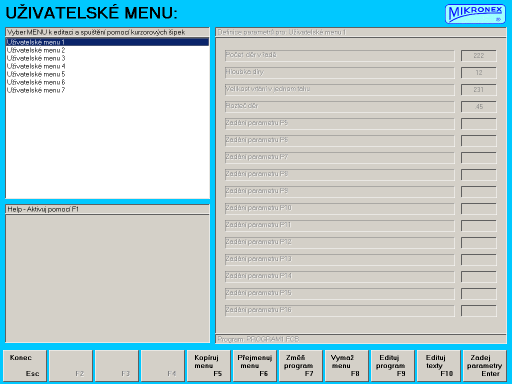This screenshot has width=512, height=384.
Task: Click value field for Zadání parametru P8
Action: click(x=479, y=175)
